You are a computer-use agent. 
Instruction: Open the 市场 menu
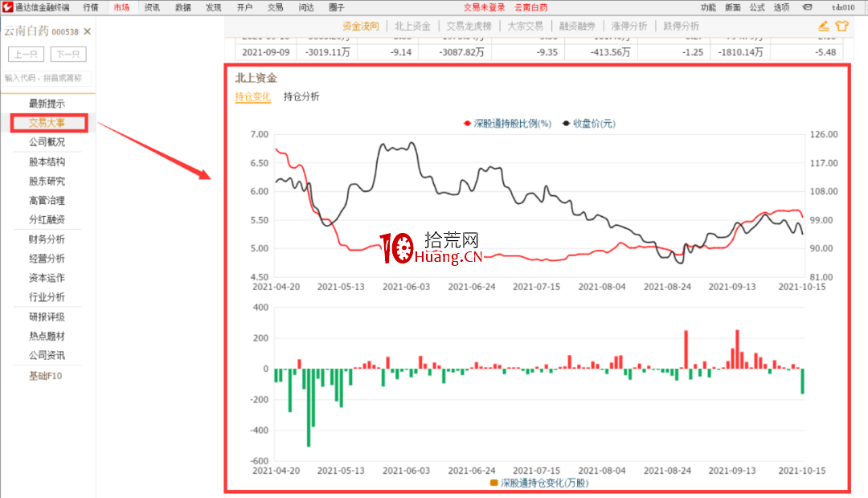(122, 7)
